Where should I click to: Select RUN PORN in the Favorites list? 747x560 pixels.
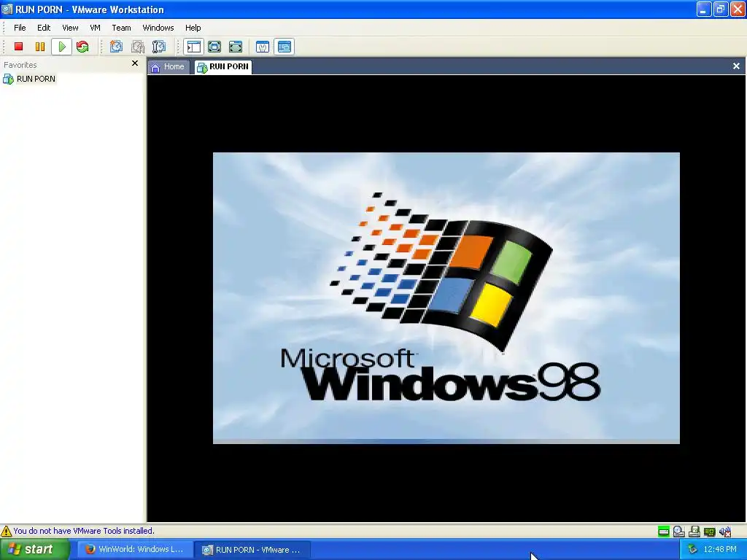29,79
